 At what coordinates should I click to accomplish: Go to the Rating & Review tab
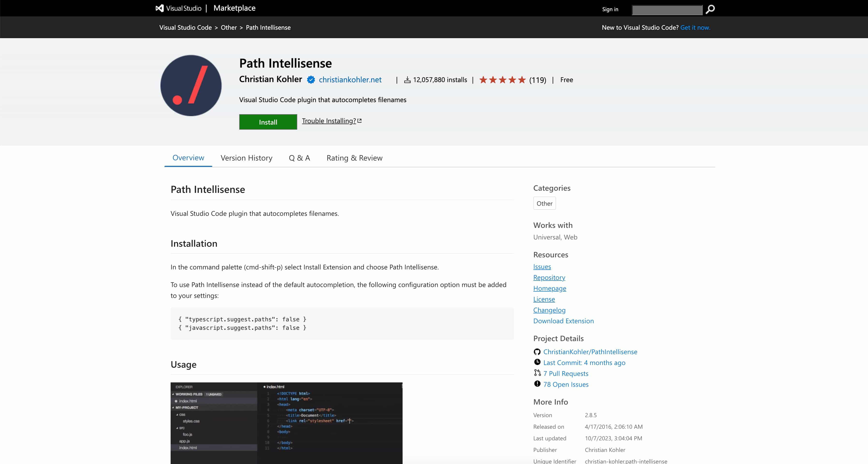[x=354, y=158]
